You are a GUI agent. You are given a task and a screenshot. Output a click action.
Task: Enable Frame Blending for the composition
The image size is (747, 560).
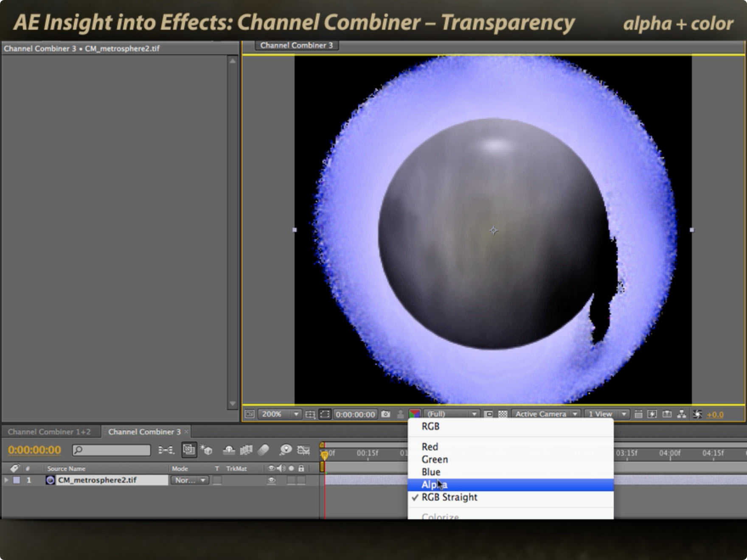246,450
